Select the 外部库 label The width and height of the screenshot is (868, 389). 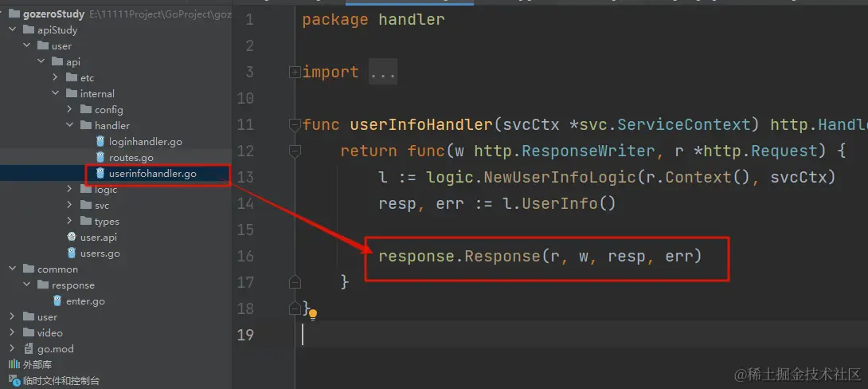(x=37, y=364)
